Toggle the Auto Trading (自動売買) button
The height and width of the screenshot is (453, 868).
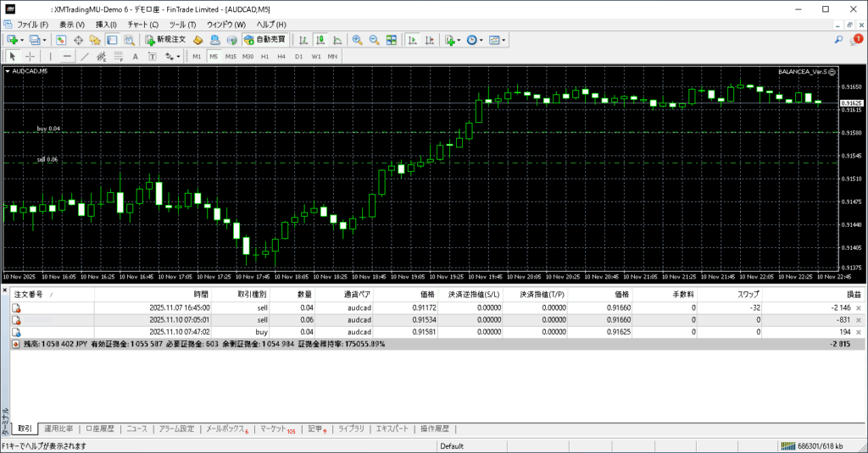(x=264, y=40)
